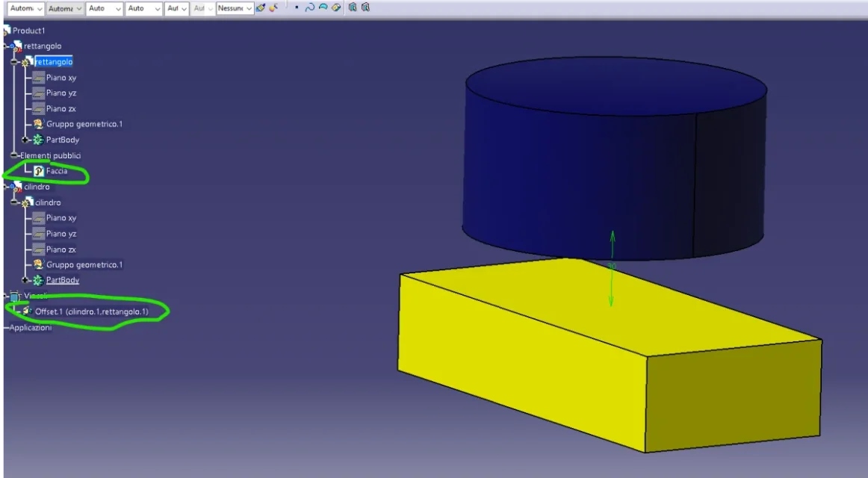Toggle the Vincoli node expander
The image size is (868, 478).
[5, 296]
